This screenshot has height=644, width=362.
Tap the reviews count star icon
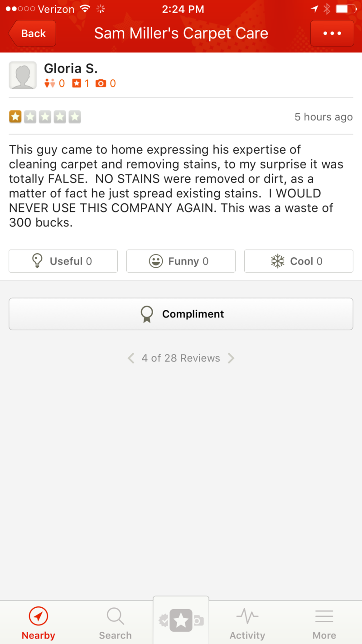pos(77,83)
